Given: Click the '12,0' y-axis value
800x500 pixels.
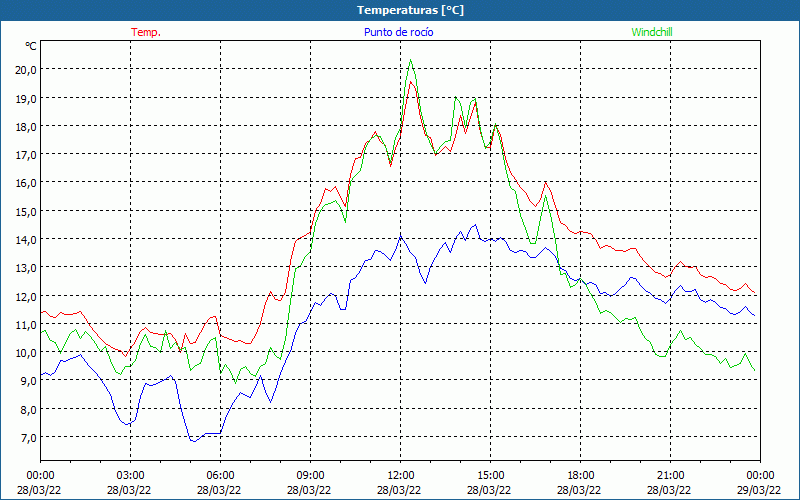Looking at the screenshot, I should pyautogui.click(x=26, y=296).
